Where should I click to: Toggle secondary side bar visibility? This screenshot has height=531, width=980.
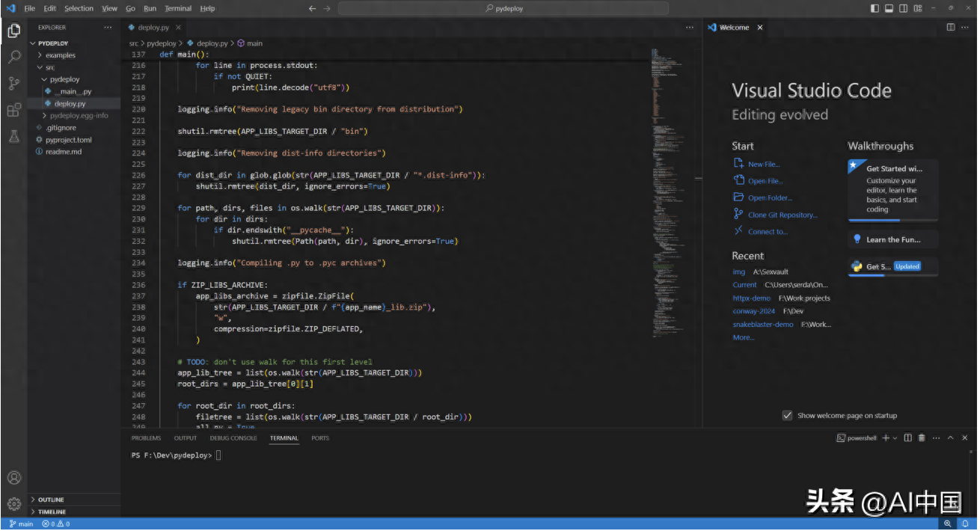(x=904, y=8)
